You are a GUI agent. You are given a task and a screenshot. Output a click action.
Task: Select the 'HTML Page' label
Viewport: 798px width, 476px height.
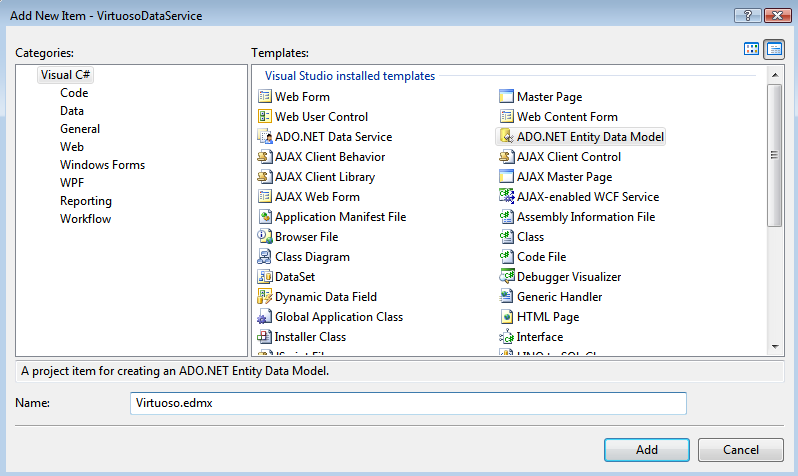click(548, 317)
